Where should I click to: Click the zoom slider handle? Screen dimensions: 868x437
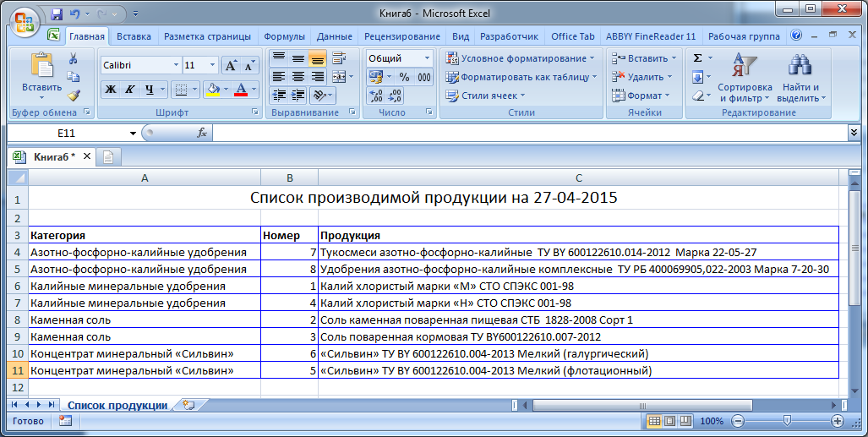[787, 421]
